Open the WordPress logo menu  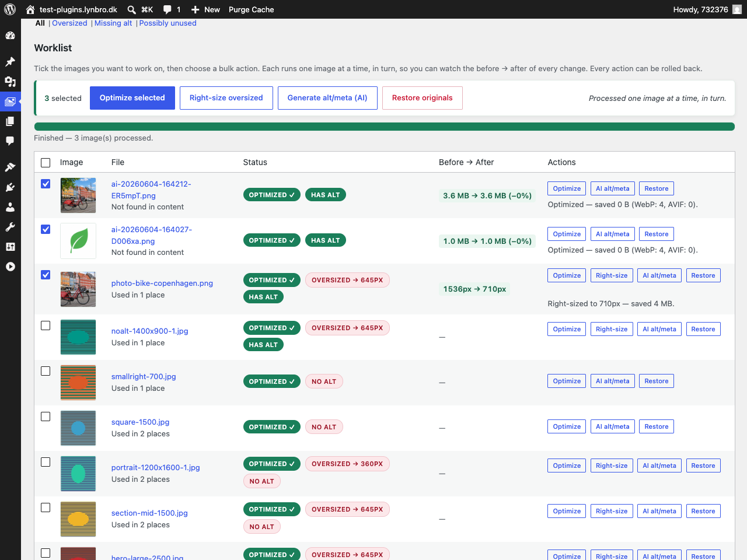click(10, 9)
